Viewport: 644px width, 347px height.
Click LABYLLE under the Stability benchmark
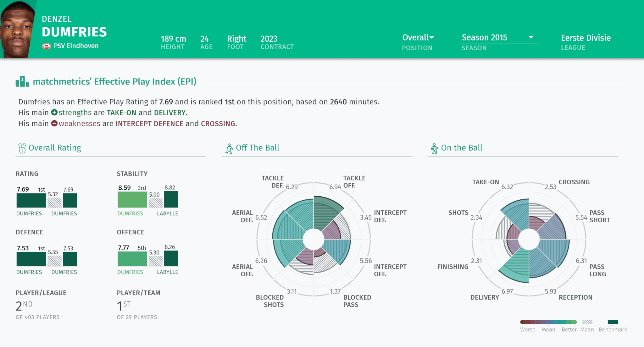(167, 214)
